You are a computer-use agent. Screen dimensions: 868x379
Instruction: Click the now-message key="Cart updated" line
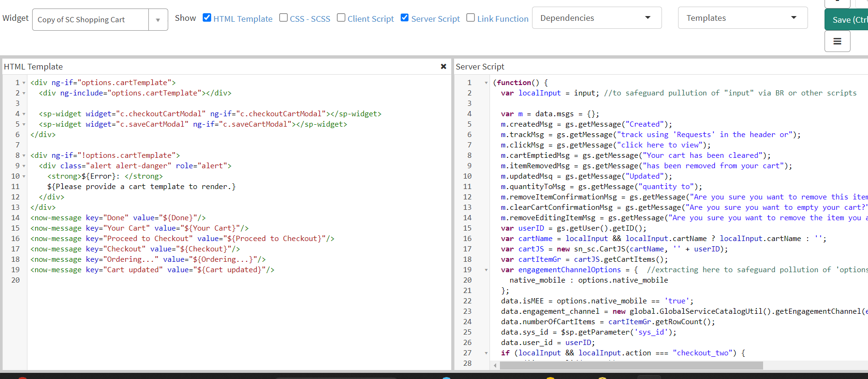click(x=152, y=270)
